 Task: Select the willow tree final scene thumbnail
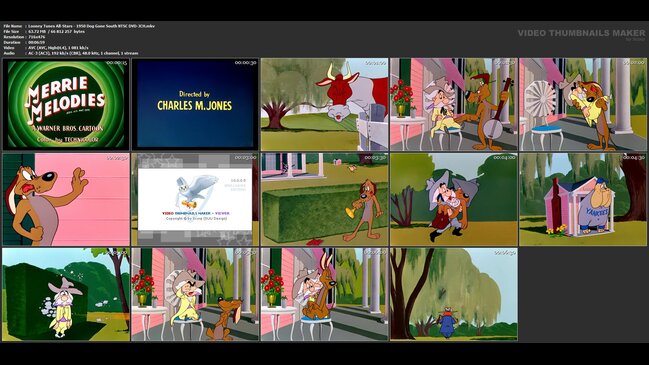tap(454, 294)
